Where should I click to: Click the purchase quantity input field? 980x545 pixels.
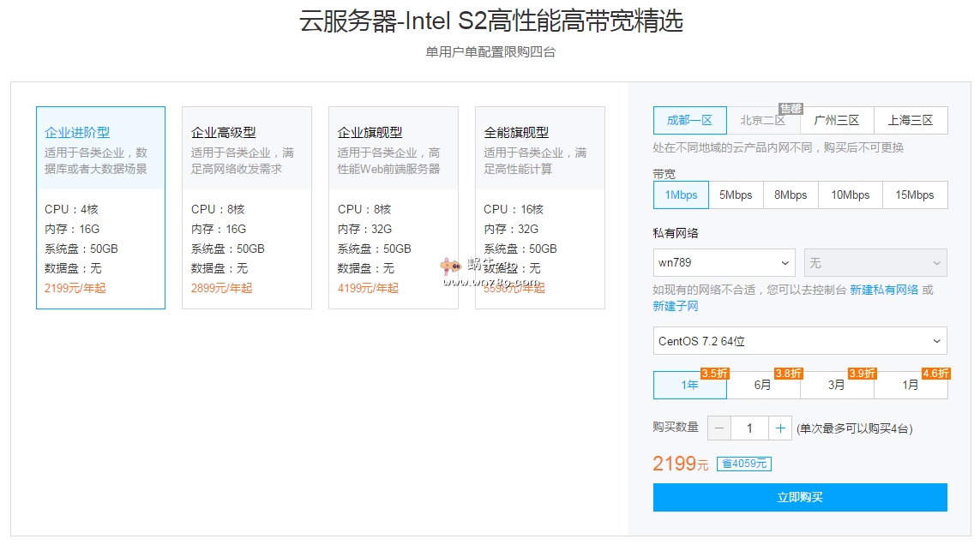tap(749, 428)
